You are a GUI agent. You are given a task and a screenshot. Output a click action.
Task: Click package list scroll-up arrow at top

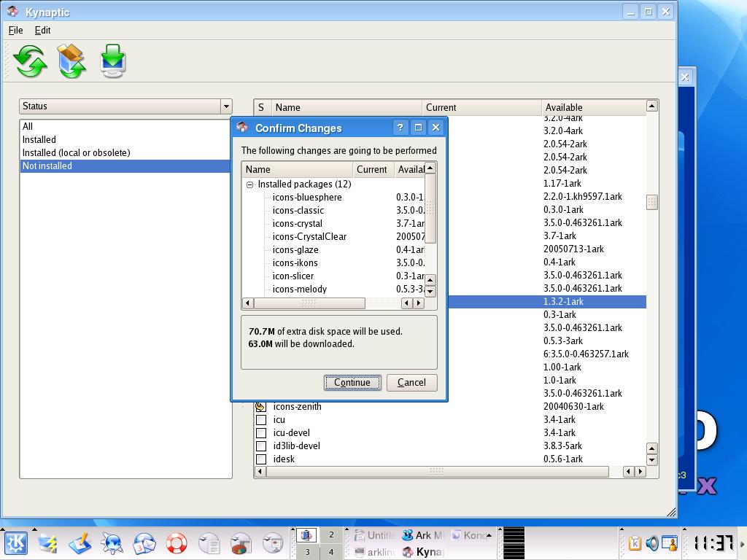coord(652,106)
